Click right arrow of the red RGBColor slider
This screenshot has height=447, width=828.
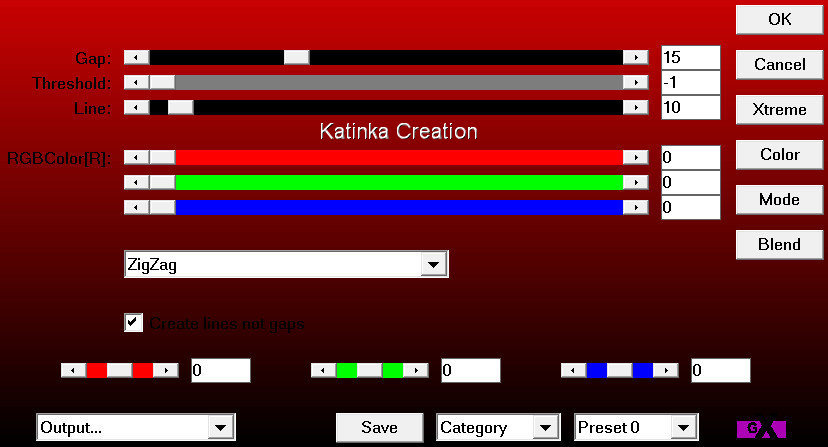(x=636, y=157)
